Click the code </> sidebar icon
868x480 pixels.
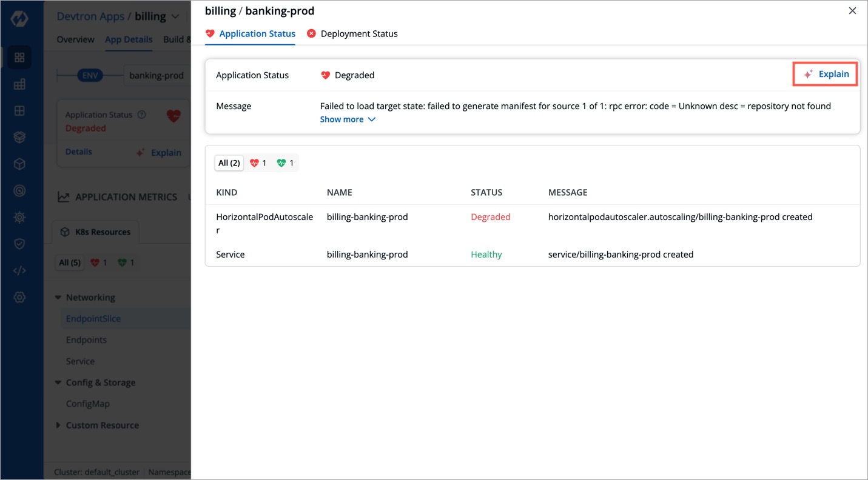click(x=19, y=270)
